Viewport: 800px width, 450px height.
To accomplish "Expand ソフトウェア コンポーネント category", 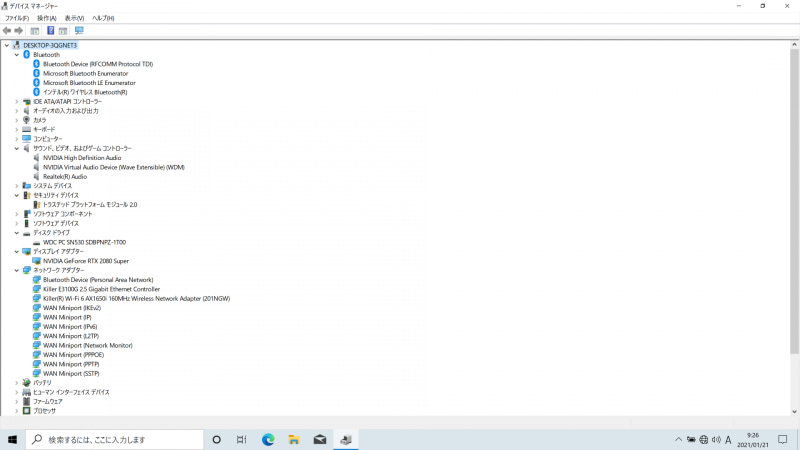I will pos(16,214).
